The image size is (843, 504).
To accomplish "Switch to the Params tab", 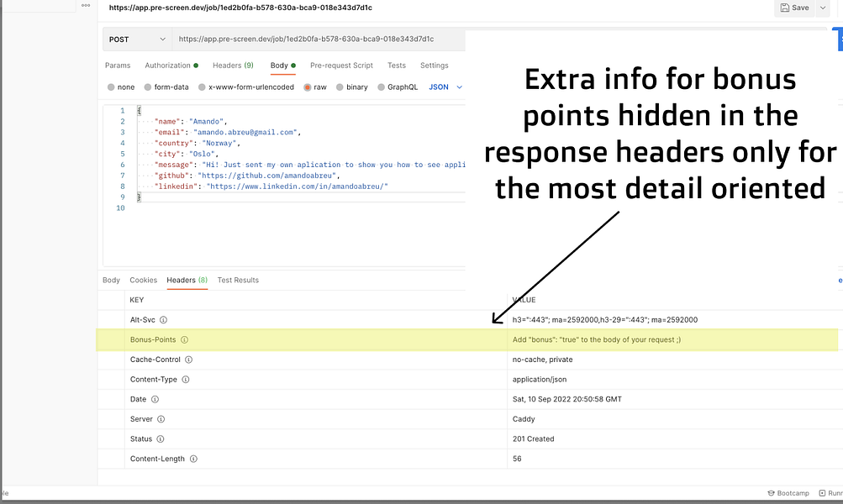I will point(118,66).
